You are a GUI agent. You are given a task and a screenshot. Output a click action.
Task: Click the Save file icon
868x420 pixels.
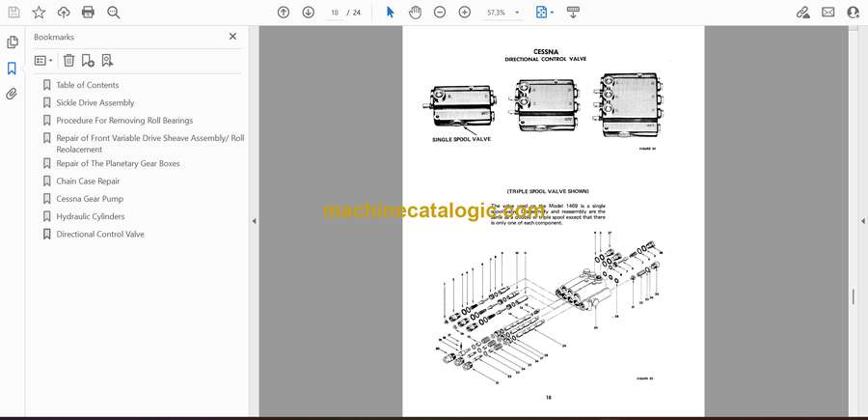pos(14,13)
